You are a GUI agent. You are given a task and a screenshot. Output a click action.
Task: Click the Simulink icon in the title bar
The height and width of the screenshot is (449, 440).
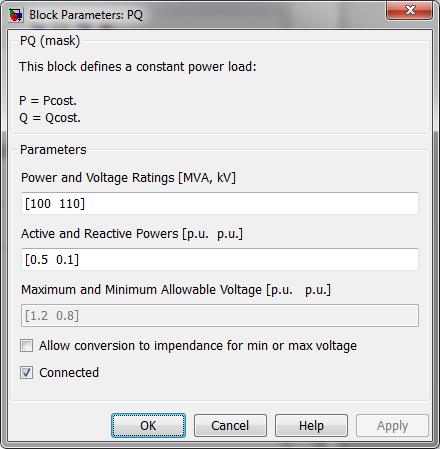pyautogui.click(x=16, y=15)
